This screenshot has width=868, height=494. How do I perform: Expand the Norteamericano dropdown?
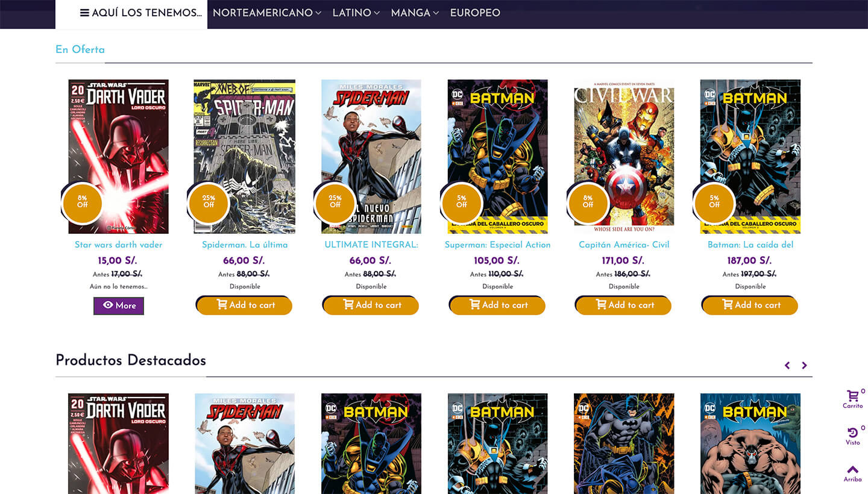(x=267, y=13)
